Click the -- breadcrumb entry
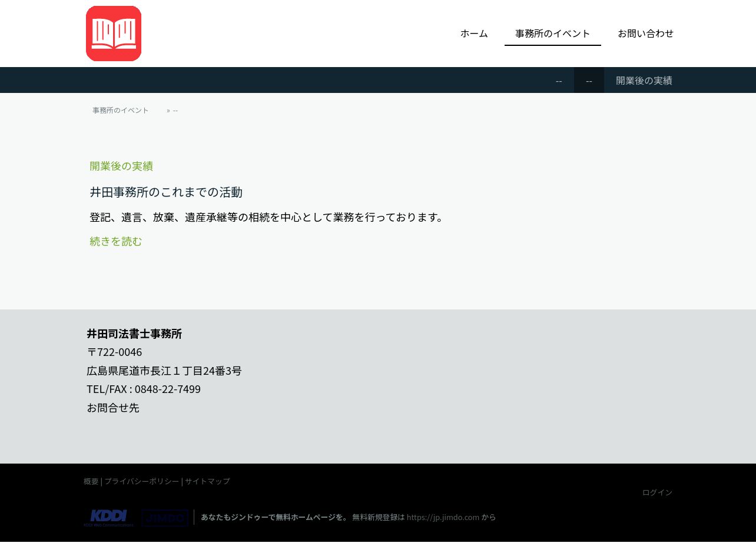Viewport: 756px width, 543px height. tap(175, 111)
